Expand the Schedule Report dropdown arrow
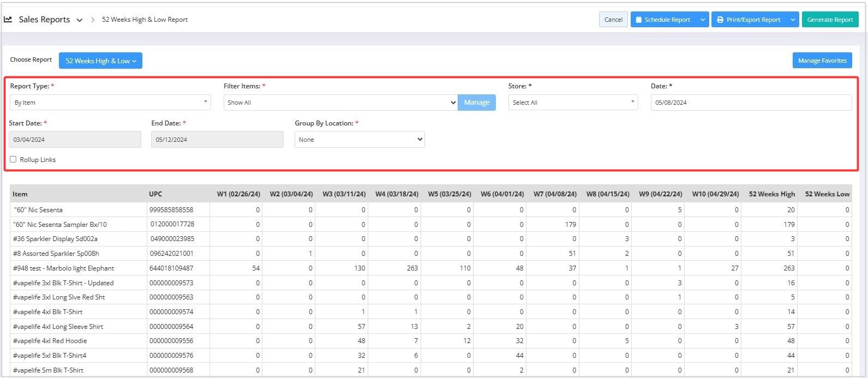Image resolution: width=868 pixels, height=378 pixels. point(703,20)
